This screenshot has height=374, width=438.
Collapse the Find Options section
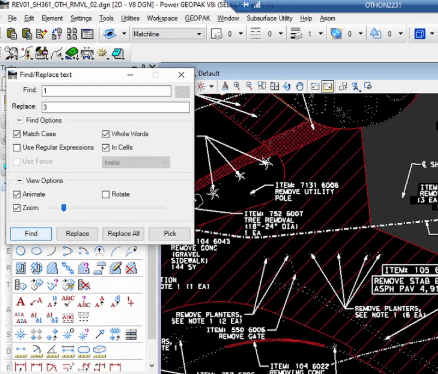[20, 120]
